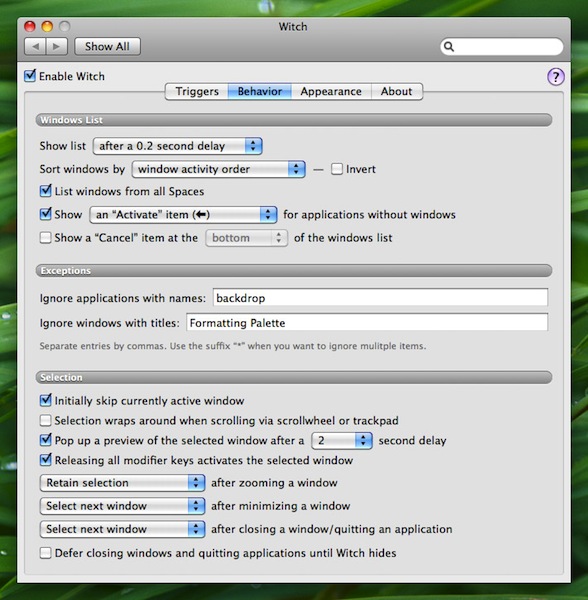Minimize window with the yellow button
Image resolution: width=588 pixels, height=600 pixels.
click(47, 26)
